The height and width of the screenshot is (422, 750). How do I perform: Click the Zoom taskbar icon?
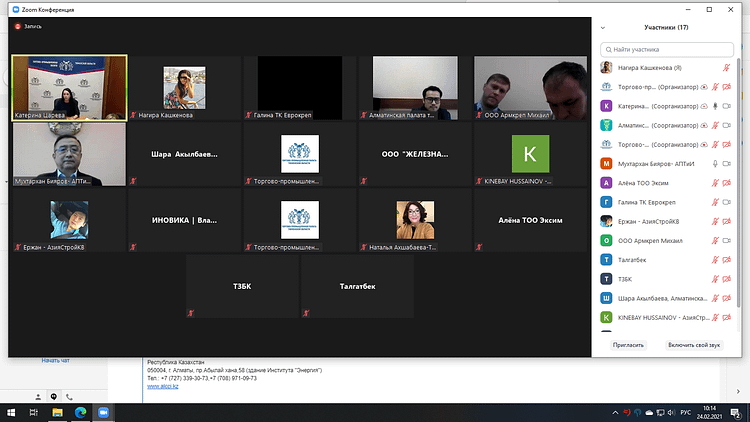tap(103, 412)
